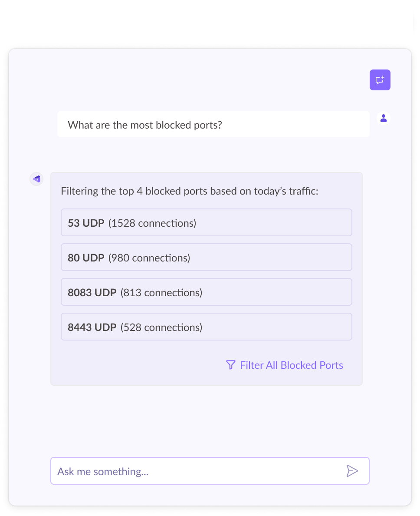Click the assistant avatar icon
Screen dimensions: 420x516
pos(36,179)
